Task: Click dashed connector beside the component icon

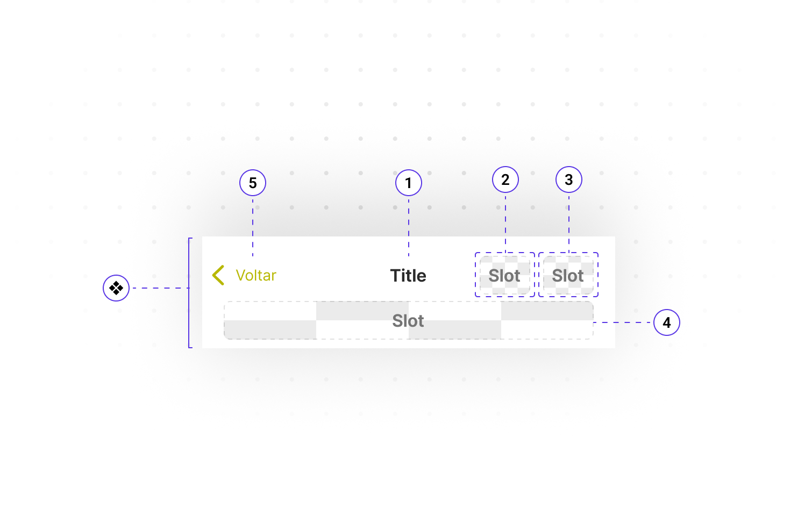Action: pos(159,288)
